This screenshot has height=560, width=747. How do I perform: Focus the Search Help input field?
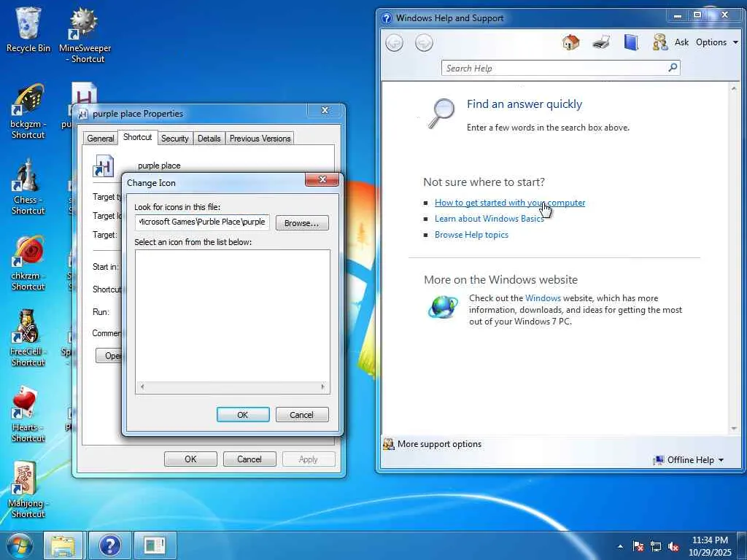pyautogui.click(x=555, y=68)
